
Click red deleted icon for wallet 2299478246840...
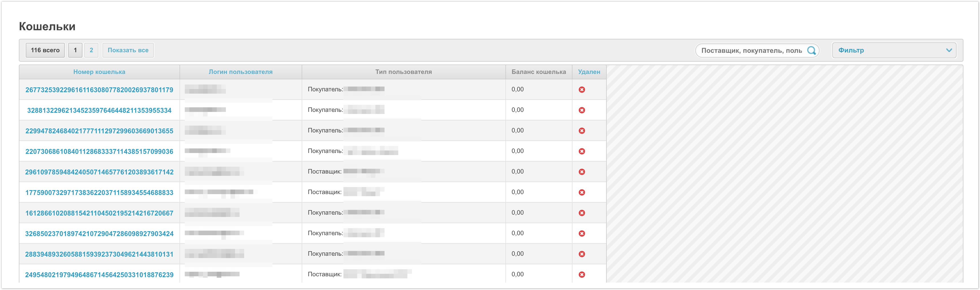pos(582,130)
